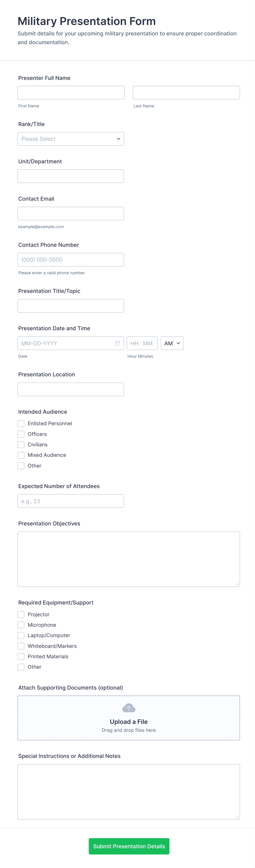Check the Laptop/Computer equipment option
The image size is (255, 868).
point(21,635)
